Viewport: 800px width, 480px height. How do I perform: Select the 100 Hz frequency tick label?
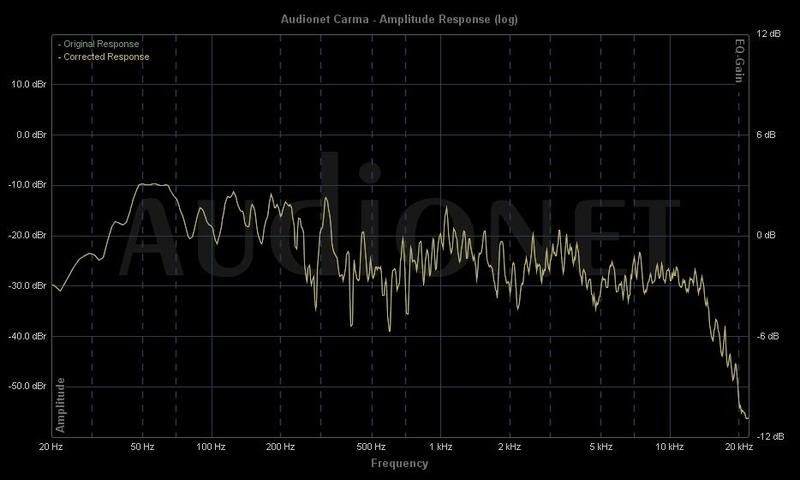click(x=210, y=446)
